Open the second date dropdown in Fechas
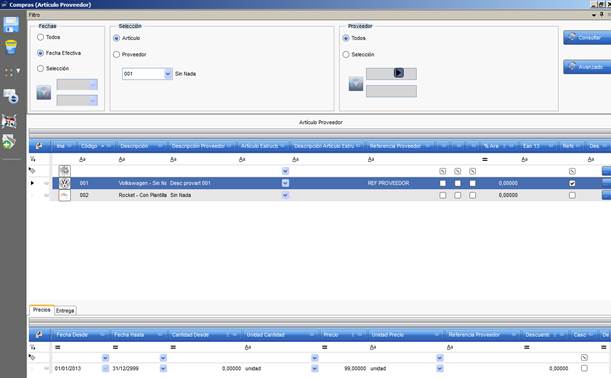 point(93,101)
